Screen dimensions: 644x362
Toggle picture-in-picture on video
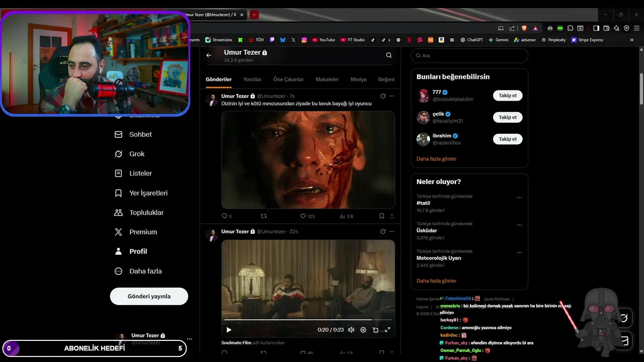click(x=375, y=330)
